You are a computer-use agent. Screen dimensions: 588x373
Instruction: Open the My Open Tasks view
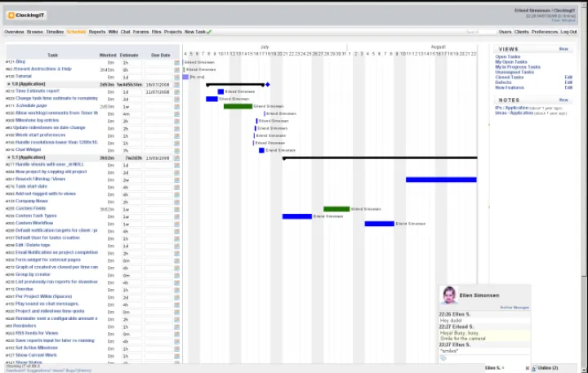coord(511,62)
